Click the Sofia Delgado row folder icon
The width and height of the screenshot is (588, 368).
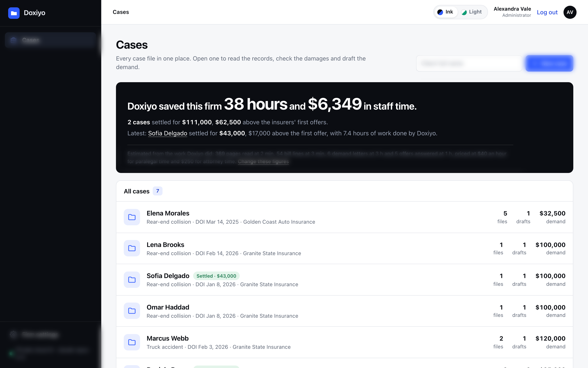tap(132, 280)
